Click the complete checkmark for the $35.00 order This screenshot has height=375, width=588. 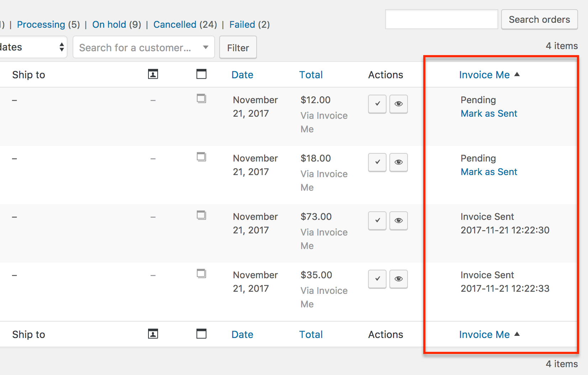(x=377, y=279)
